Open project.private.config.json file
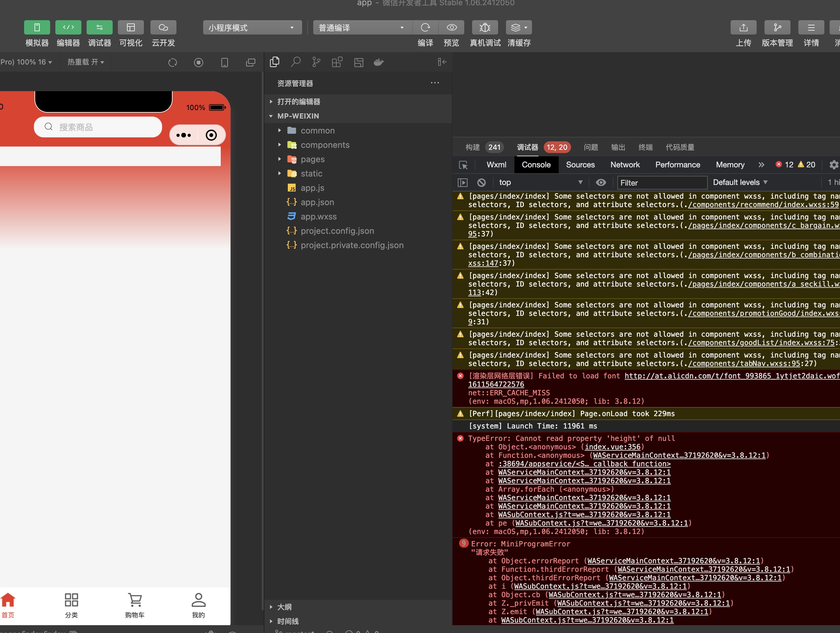The height and width of the screenshot is (633, 840). pos(358,245)
